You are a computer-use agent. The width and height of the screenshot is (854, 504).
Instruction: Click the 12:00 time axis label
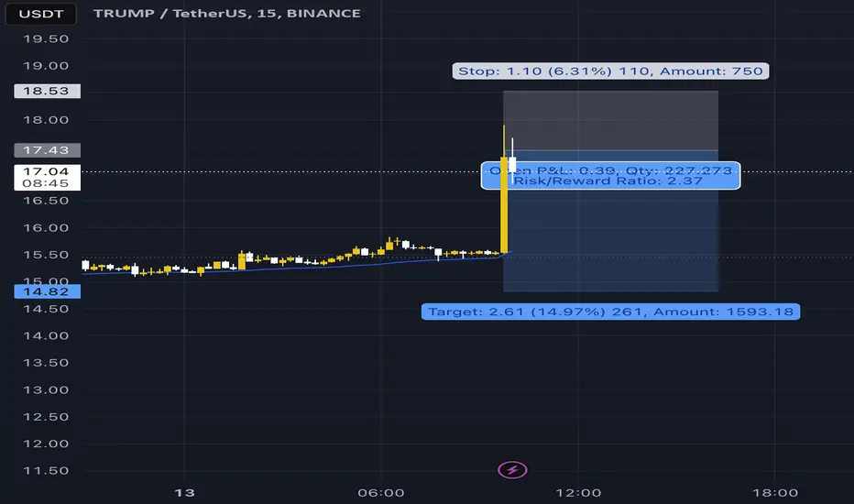point(578,493)
